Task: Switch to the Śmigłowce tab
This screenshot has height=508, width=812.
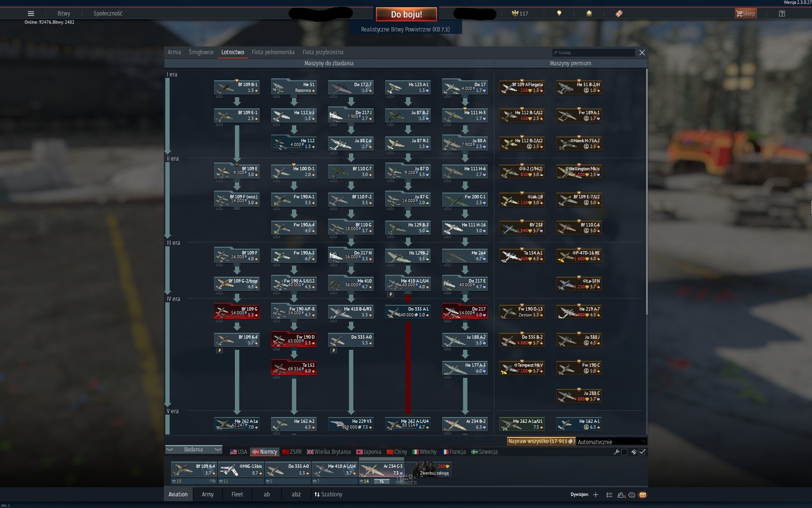Action: [x=201, y=52]
